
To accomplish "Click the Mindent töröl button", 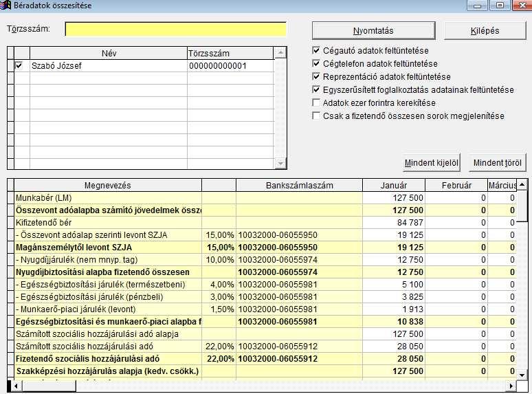I will (498, 163).
